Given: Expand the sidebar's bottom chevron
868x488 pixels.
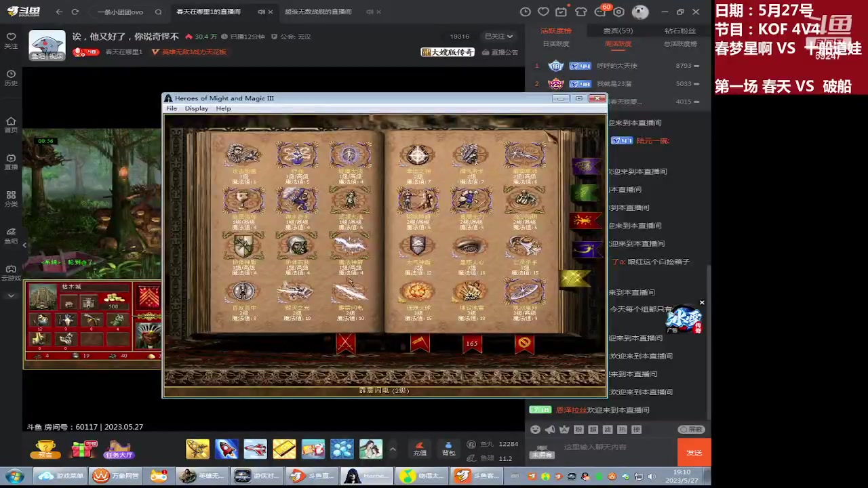Looking at the screenshot, I should [x=11, y=296].
